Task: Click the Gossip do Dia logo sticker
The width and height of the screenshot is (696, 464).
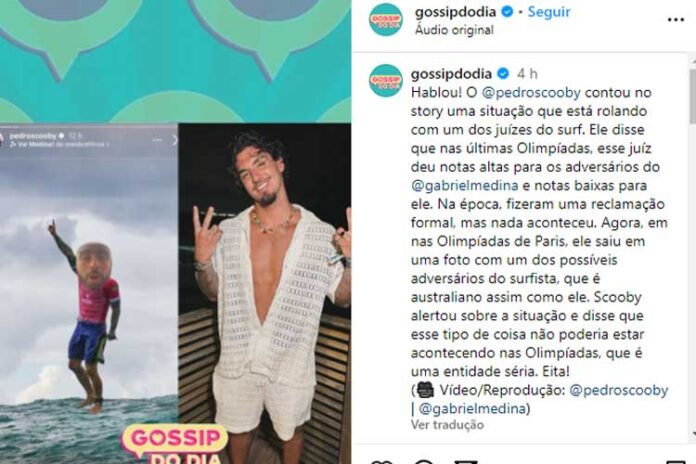Action: 175,445
